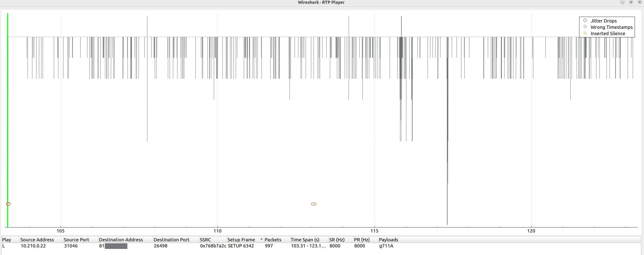Click the Setup Frame column sort arrow

261,239
